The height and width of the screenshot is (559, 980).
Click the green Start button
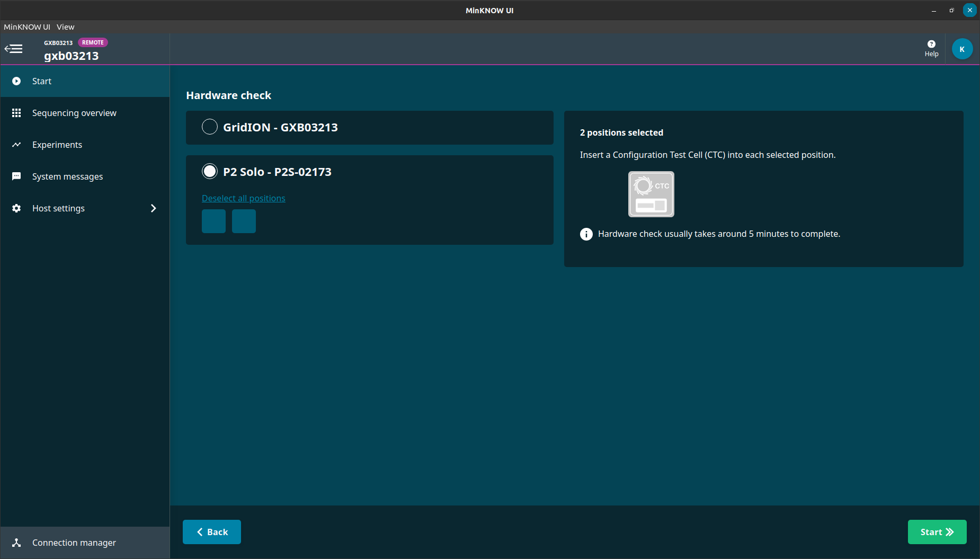[937, 532]
